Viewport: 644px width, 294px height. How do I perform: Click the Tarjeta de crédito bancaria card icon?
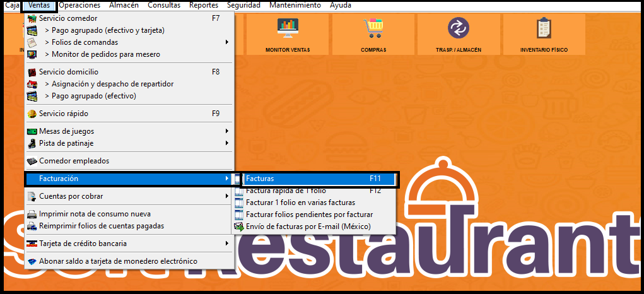pos(32,244)
